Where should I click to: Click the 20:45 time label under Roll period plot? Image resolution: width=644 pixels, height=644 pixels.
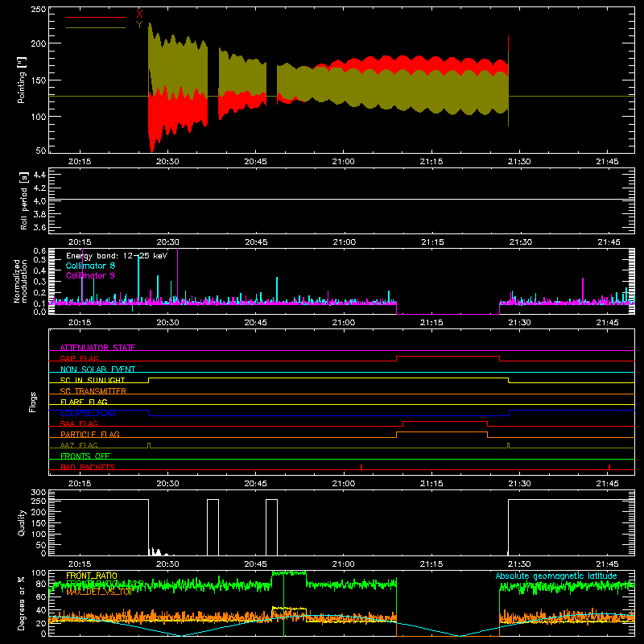(x=256, y=242)
